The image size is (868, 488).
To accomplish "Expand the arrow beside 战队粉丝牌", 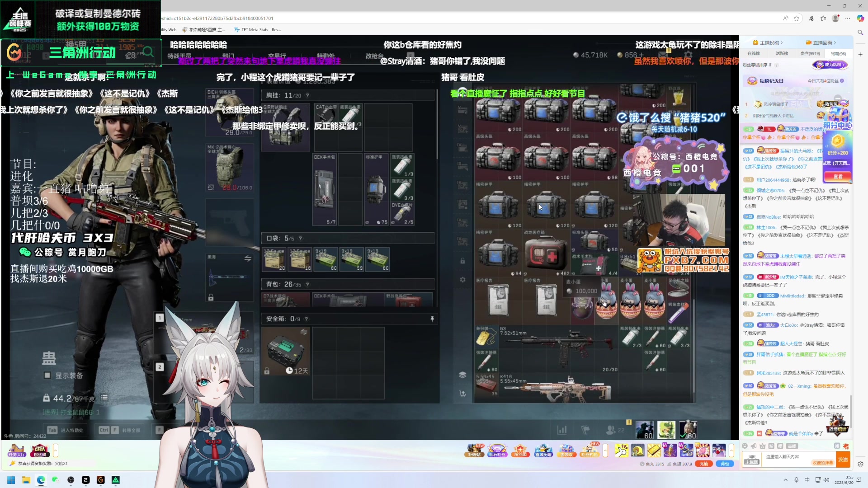I will 56,450.
